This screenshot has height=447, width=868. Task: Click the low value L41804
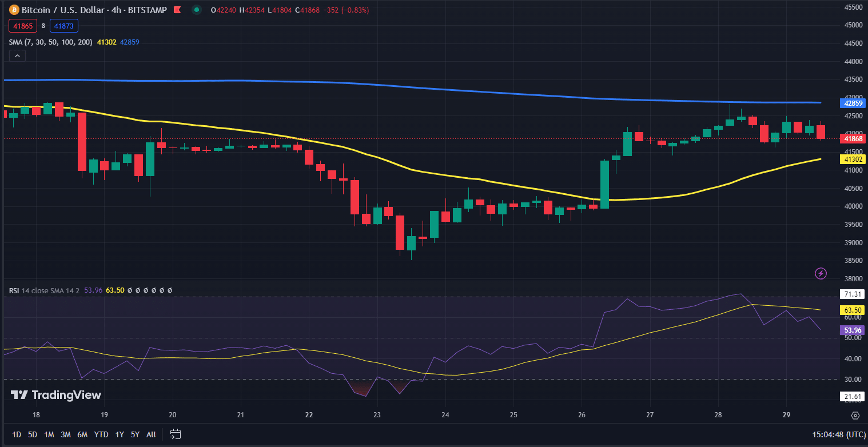279,10
